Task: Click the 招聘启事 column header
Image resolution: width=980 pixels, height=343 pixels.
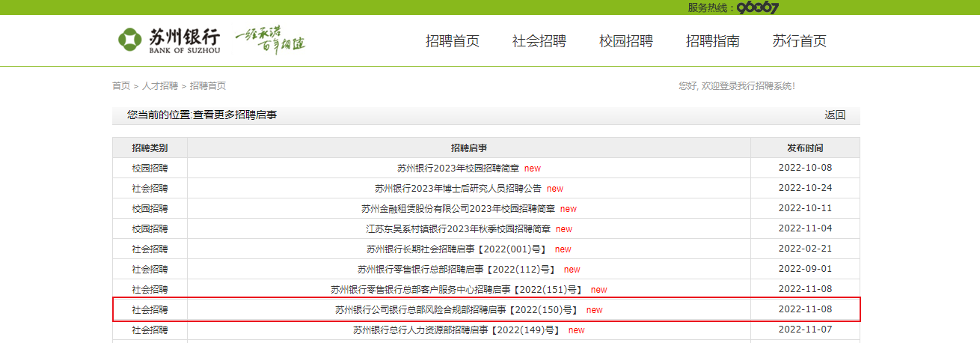Action: pyautogui.click(x=469, y=148)
